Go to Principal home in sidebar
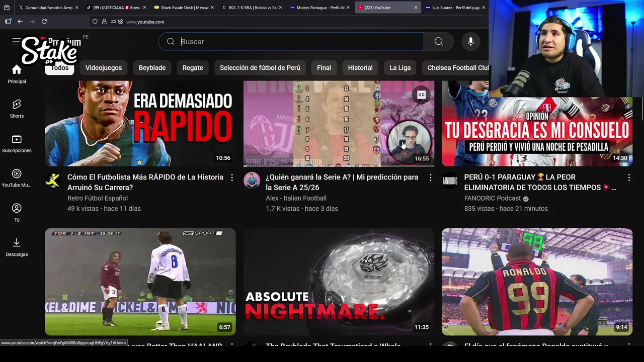The image size is (644, 362). (x=17, y=74)
